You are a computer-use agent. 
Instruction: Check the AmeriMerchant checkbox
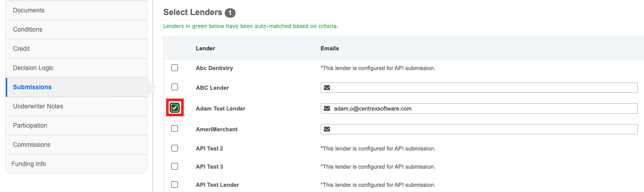pos(174,128)
